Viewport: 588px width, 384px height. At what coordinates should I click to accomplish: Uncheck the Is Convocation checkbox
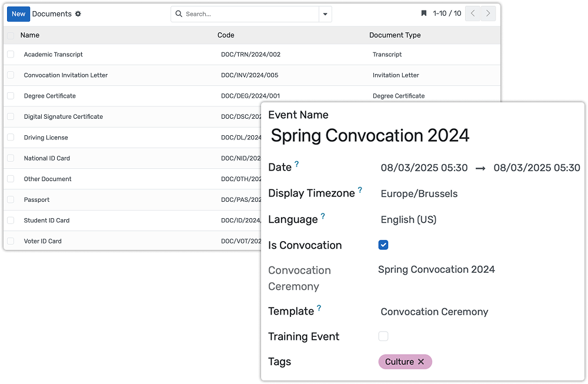383,245
